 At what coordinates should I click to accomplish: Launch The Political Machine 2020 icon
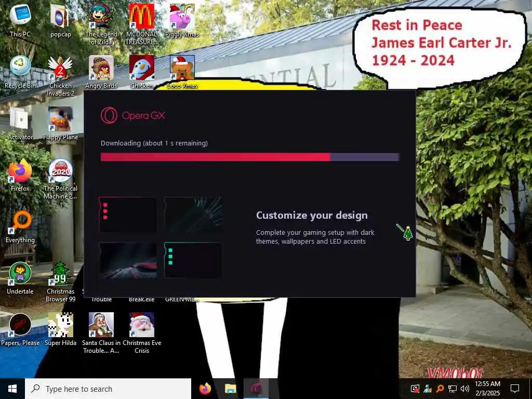pos(60,179)
